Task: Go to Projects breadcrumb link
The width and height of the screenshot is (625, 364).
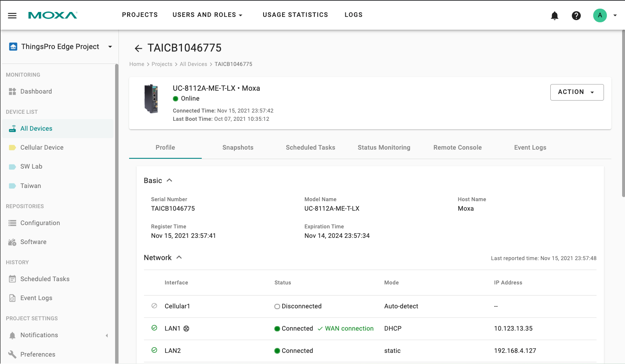Action: click(x=162, y=64)
